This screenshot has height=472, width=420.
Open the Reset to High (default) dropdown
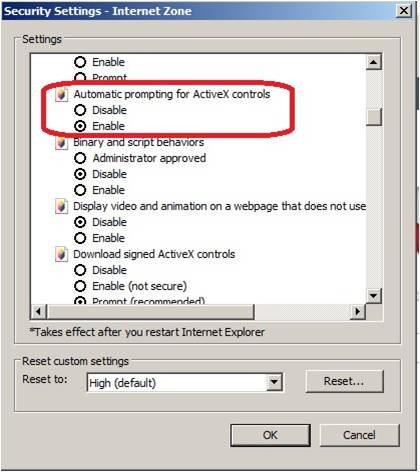tap(274, 382)
